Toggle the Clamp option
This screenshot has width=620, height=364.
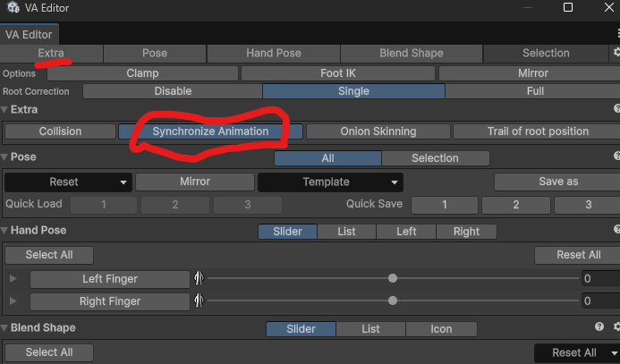click(142, 73)
